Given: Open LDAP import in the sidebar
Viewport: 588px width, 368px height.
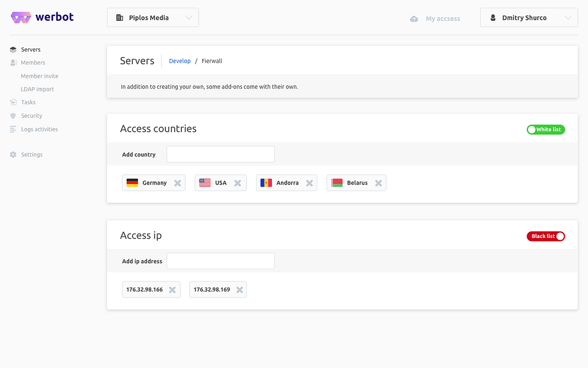Looking at the screenshot, I should (x=37, y=90).
